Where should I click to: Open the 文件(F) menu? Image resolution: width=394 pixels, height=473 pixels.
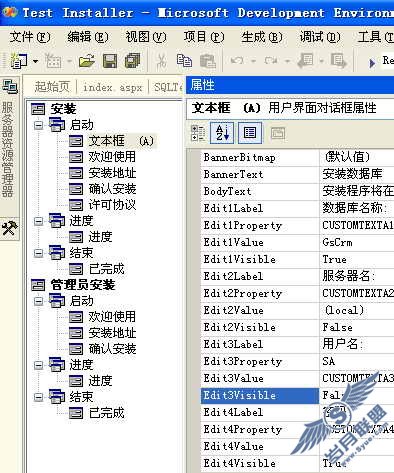[x=30, y=36]
